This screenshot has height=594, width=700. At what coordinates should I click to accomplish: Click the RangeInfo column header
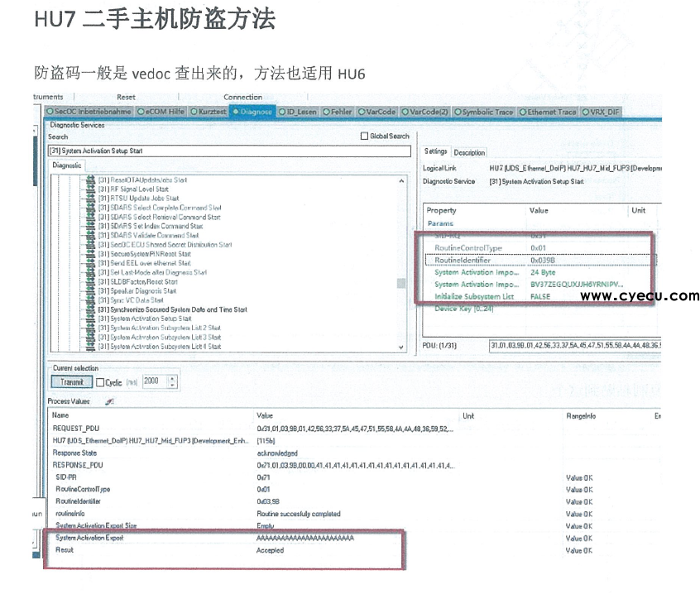(x=581, y=416)
